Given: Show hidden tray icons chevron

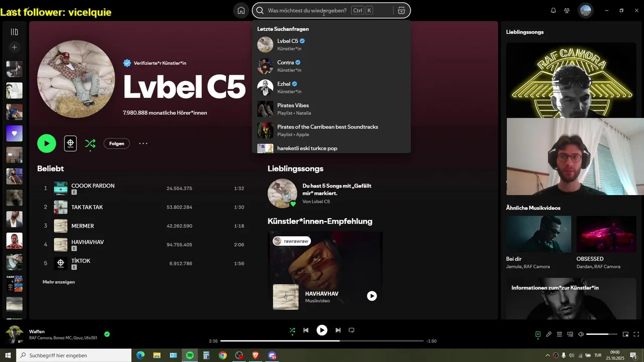Looking at the screenshot, I should click(x=547, y=355).
